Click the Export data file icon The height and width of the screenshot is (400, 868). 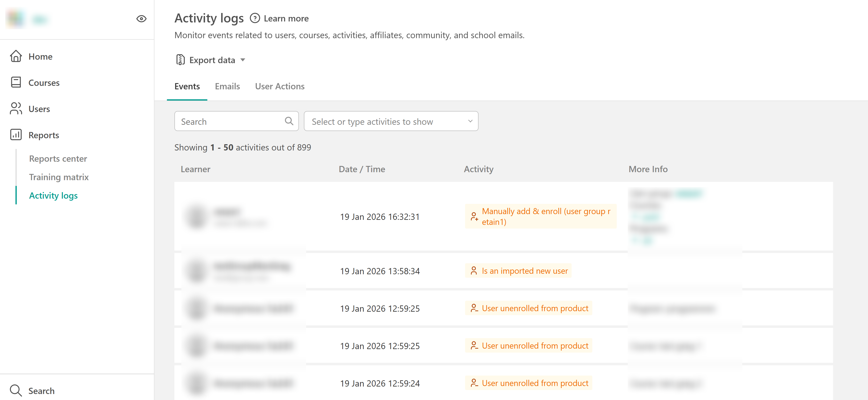coord(180,60)
